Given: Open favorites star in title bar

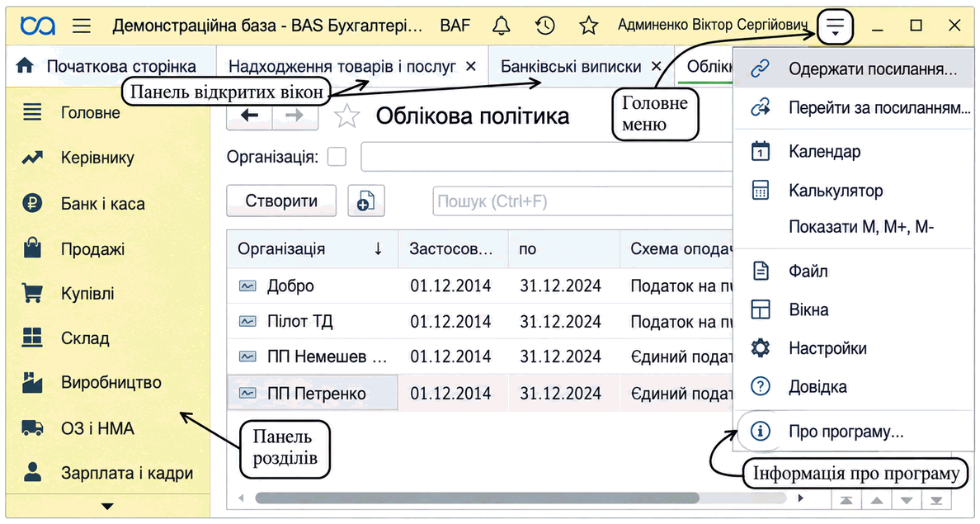Looking at the screenshot, I should tap(588, 26).
